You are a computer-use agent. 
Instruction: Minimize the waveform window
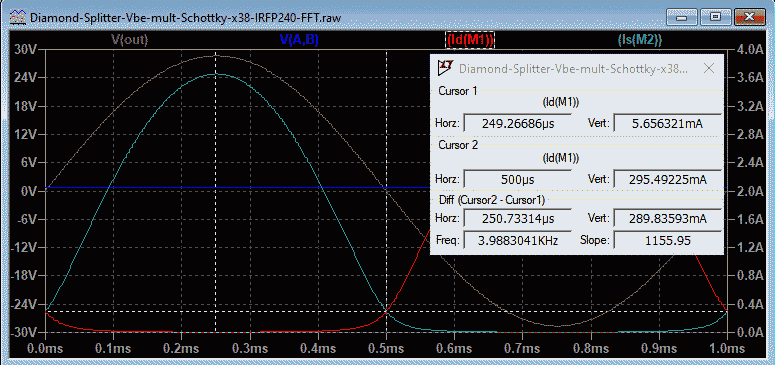point(683,17)
